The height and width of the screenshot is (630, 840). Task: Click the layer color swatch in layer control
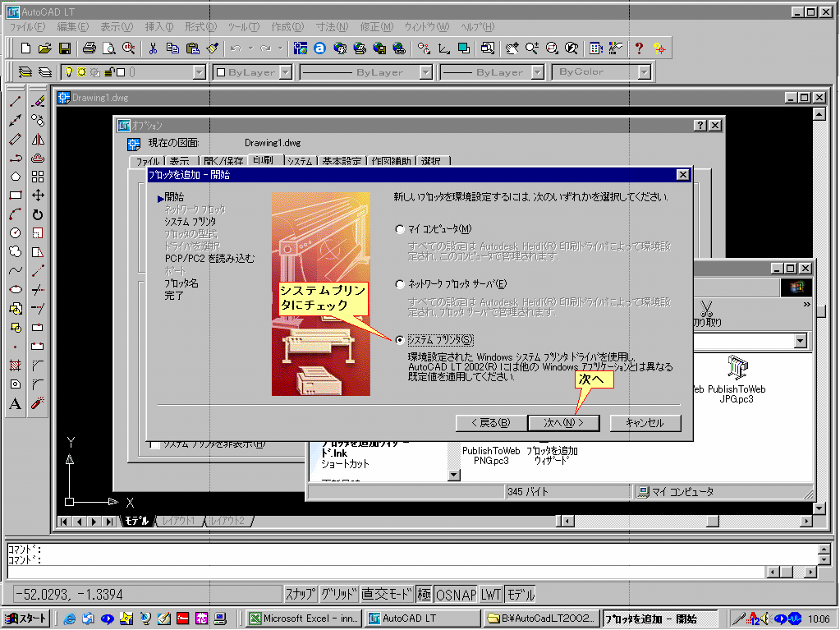click(121, 72)
